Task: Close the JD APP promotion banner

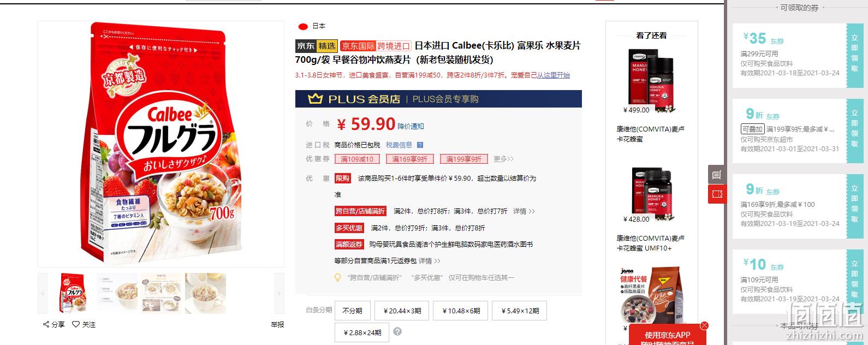Action: point(704,326)
